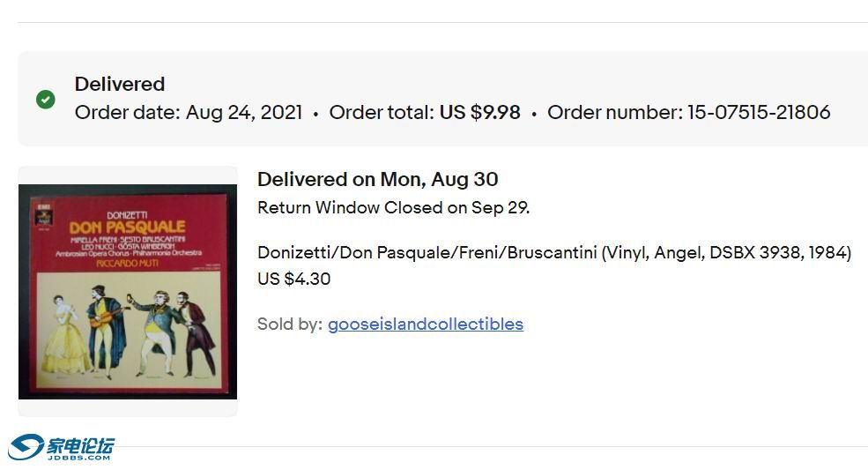868x470 pixels.
Task: Click the order total US $9.98
Action: 479,112
